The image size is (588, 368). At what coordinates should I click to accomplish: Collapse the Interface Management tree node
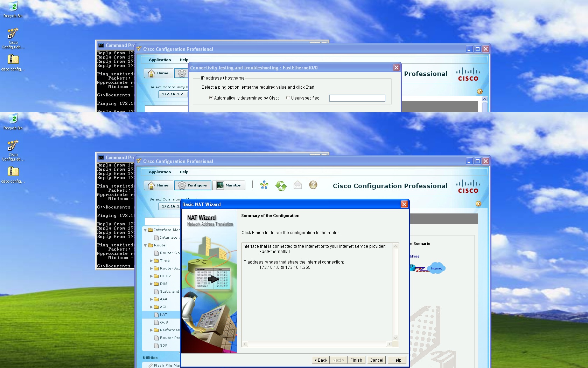(145, 230)
